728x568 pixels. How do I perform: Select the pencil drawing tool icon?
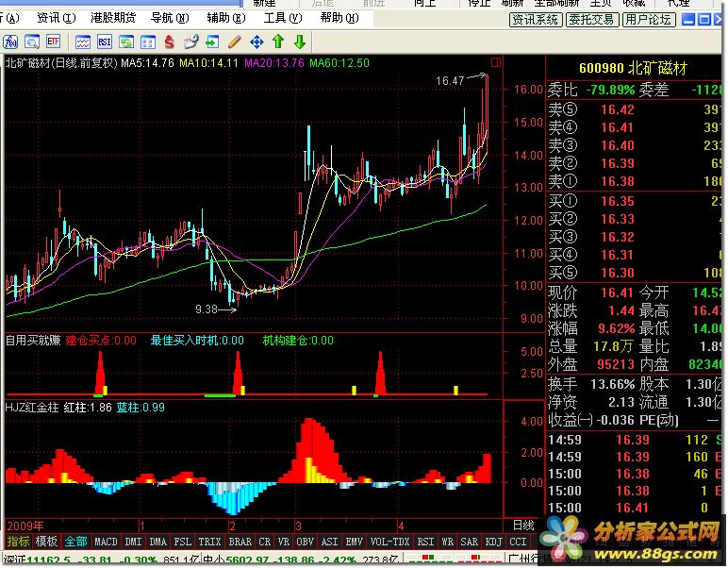235,42
